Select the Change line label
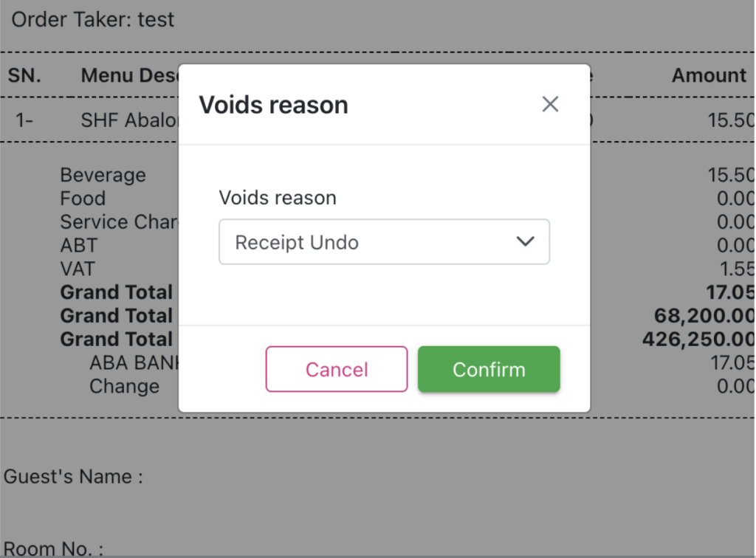Image resolution: width=756 pixels, height=558 pixels. pyautogui.click(x=124, y=386)
